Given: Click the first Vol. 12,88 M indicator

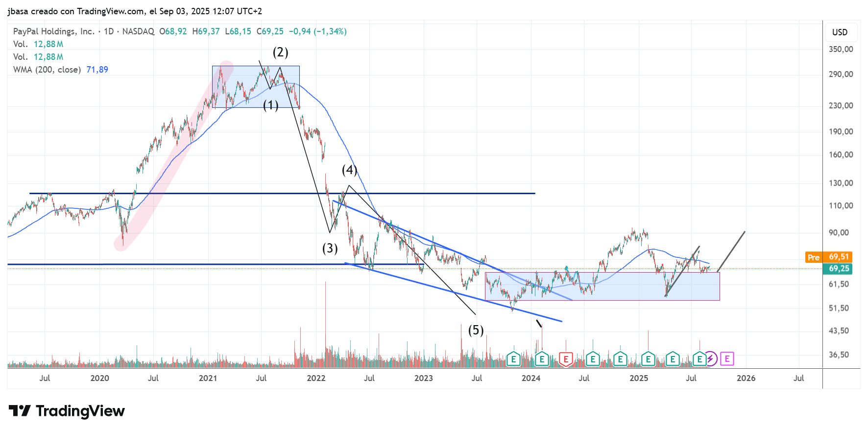Looking at the screenshot, I should point(38,44).
